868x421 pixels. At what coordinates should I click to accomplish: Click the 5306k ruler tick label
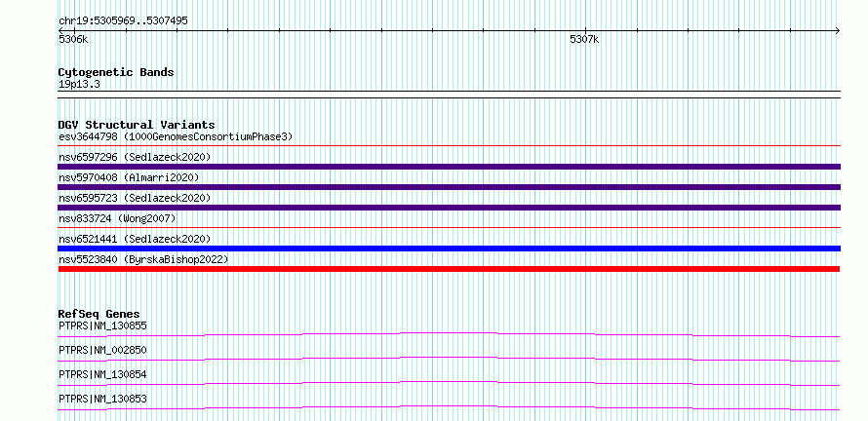tap(72, 40)
